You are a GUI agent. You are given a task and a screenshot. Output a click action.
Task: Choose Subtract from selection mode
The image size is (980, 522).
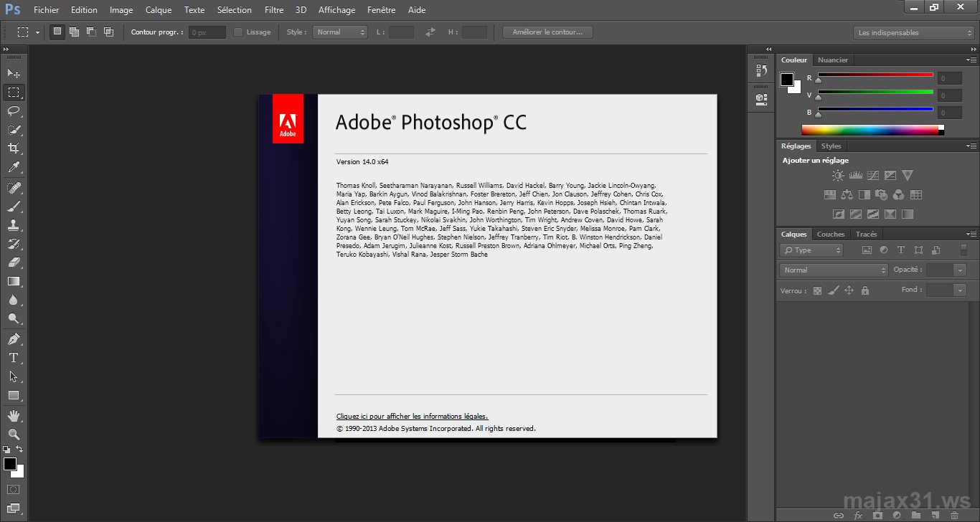pyautogui.click(x=91, y=32)
